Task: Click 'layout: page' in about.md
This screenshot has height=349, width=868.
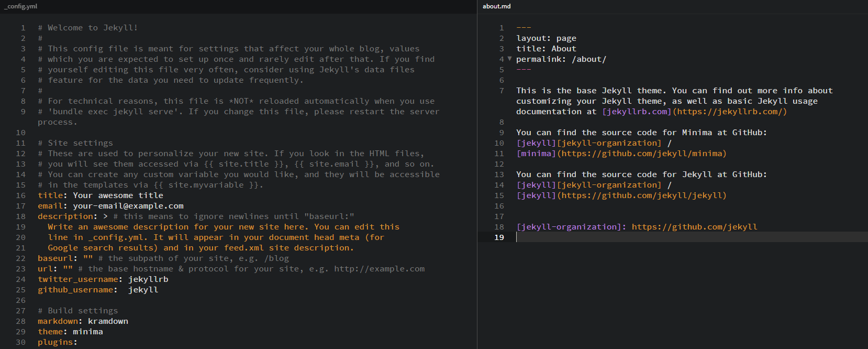Action: [x=546, y=38]
